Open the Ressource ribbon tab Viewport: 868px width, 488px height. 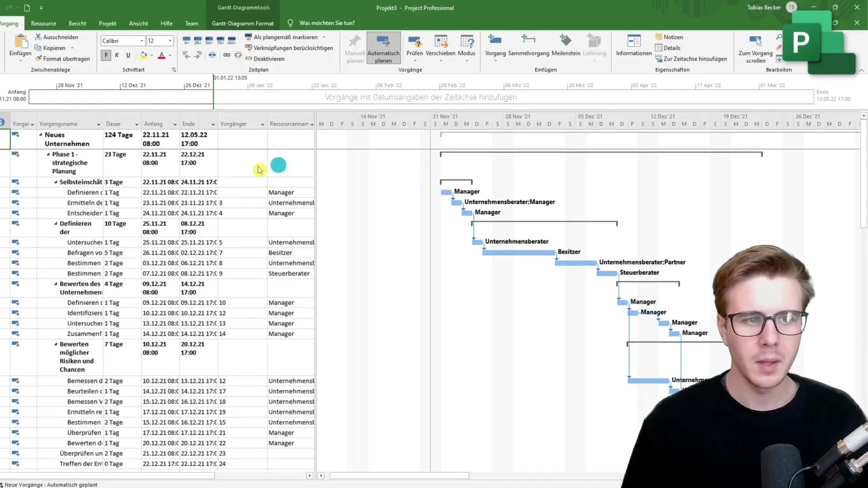[43, 23]
